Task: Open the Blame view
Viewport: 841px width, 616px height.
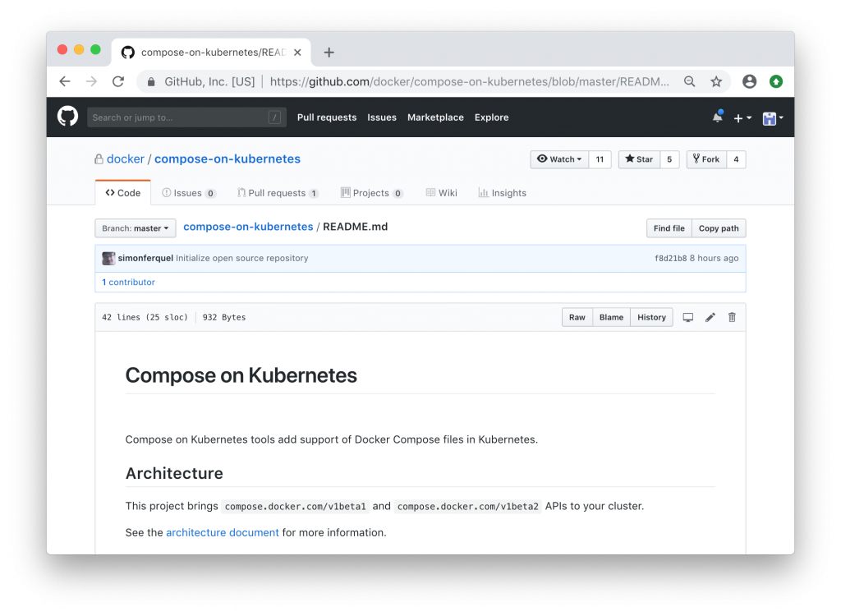Action: click(x=611, y=317)
